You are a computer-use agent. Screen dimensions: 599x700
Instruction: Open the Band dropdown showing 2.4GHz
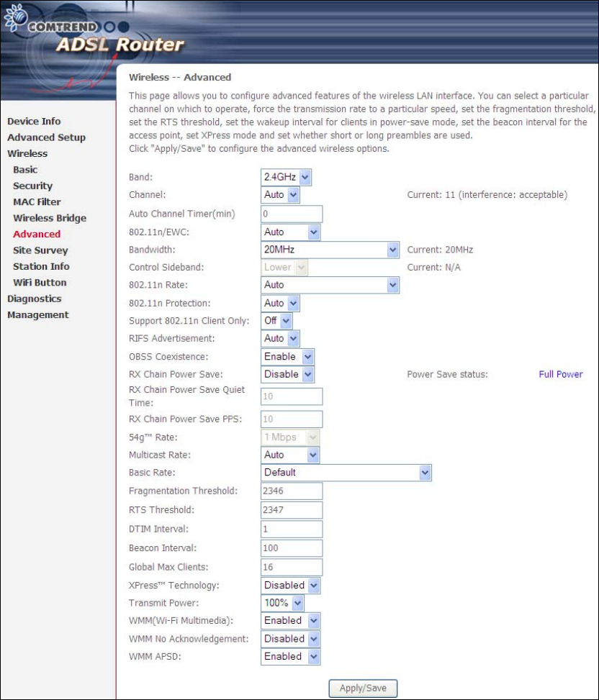point(286,177)
